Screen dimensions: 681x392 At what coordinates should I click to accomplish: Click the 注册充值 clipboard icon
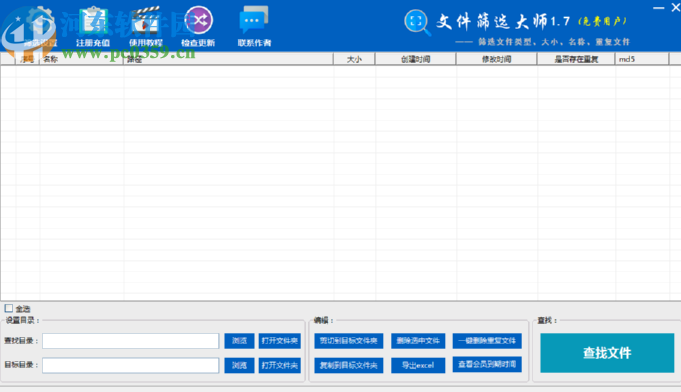pyautogui.click(x=93, y=20)
